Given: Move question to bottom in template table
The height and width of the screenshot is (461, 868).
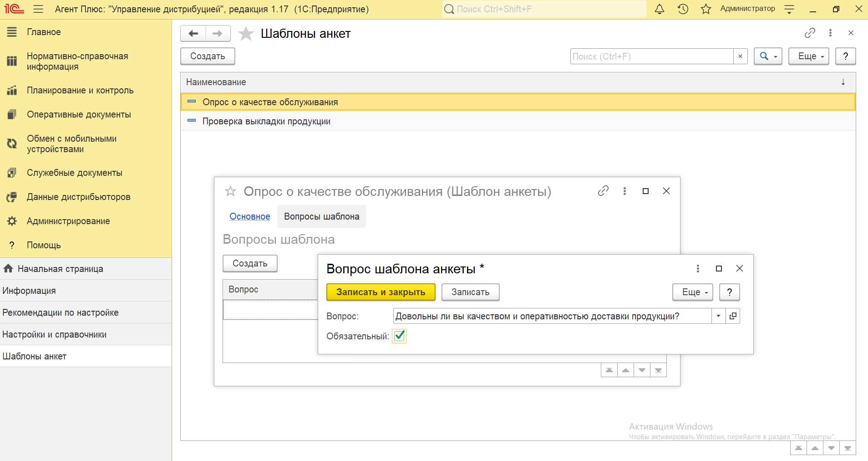Looking at the screenshot, I should pos(658,370).
